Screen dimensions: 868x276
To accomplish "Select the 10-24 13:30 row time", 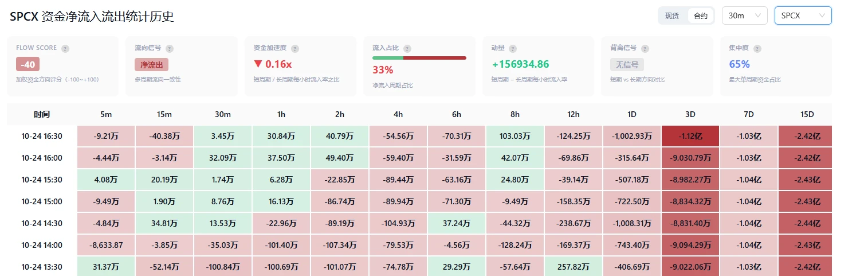I will [x=42, y=267].
